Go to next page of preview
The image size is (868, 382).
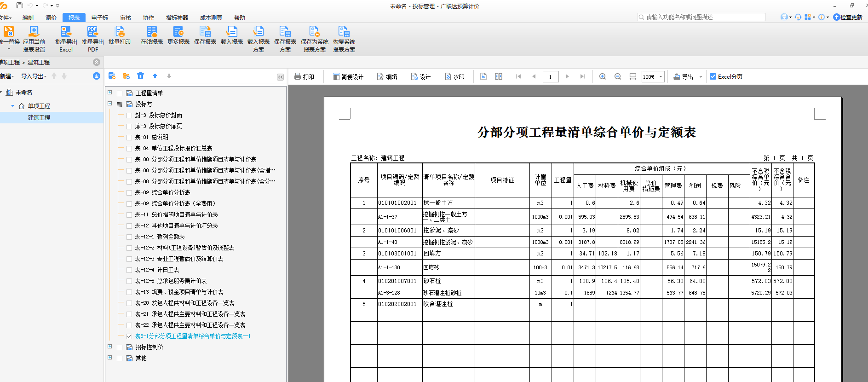pos(567,76)
